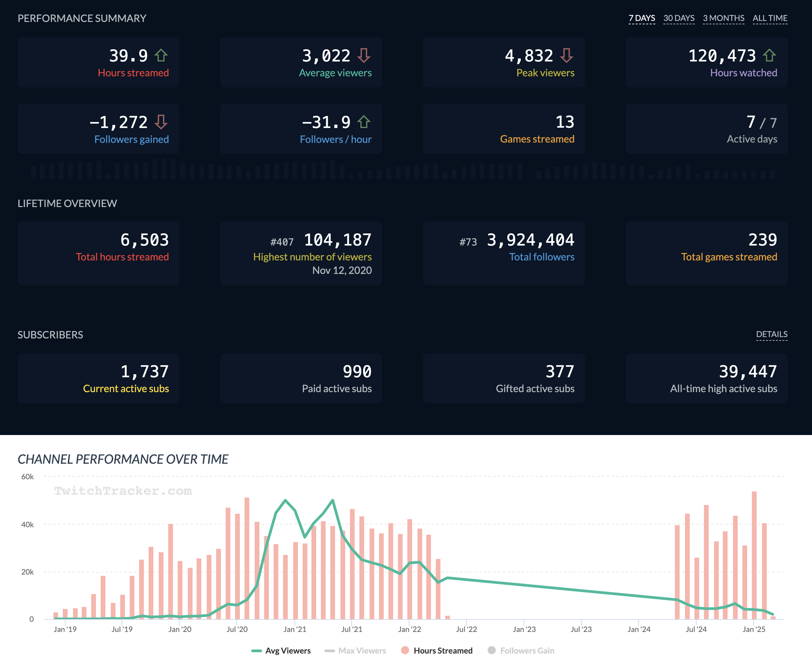This screenshot has width=812, height=662.
Task: Switch to the 30 DAYS range
Action: pos(679,18)
